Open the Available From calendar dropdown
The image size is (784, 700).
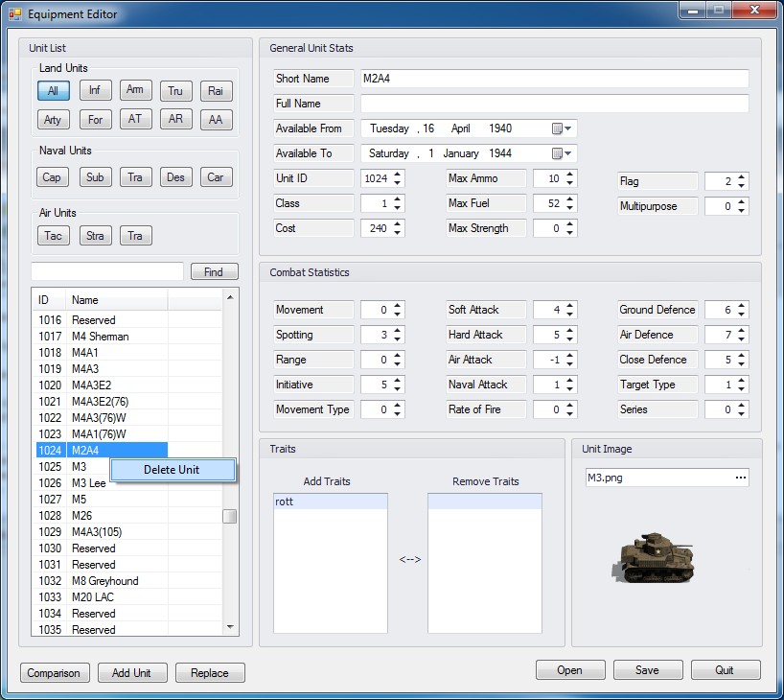point(562,128)
